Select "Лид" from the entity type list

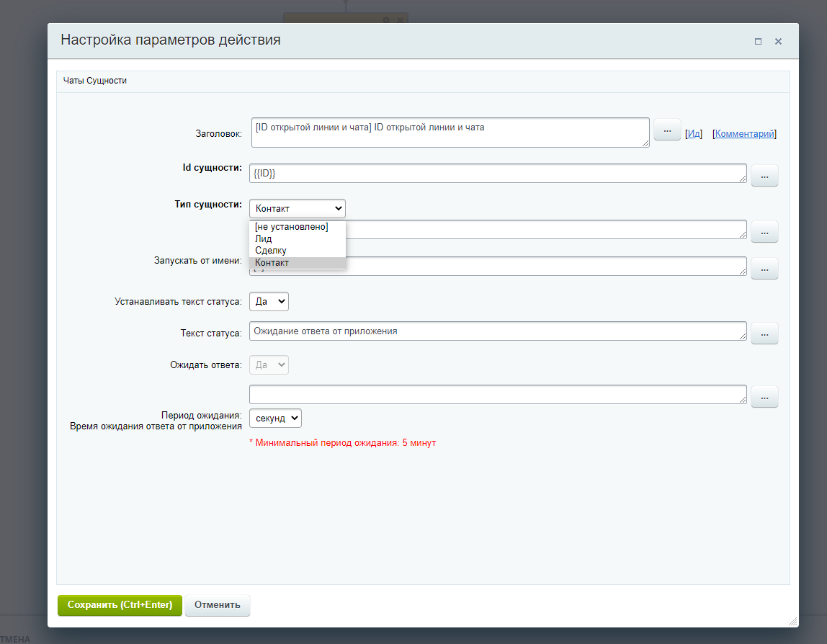264,238
